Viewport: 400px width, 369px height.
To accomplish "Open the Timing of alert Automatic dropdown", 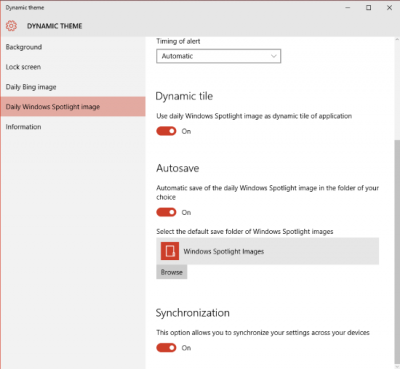I will coord(219,56).
